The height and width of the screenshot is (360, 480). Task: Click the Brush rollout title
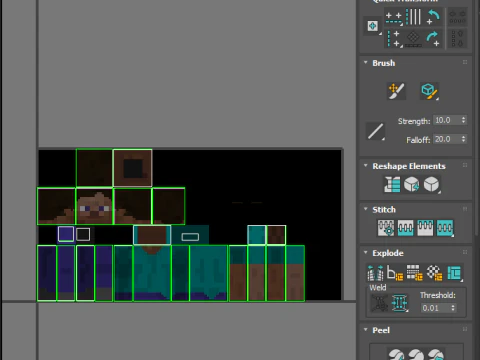[x=384, y=63]
